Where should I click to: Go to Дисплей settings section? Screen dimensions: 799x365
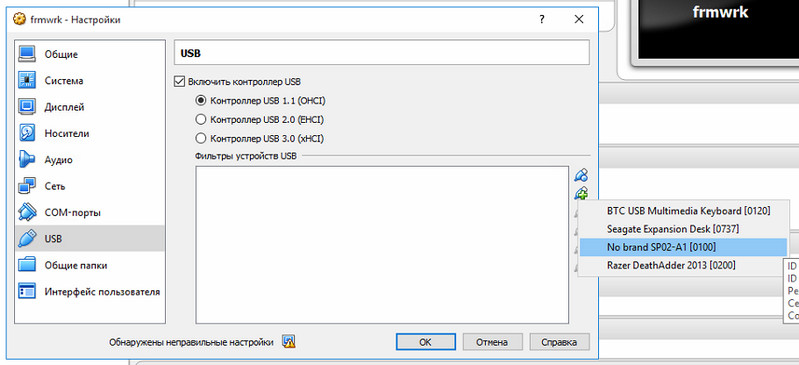click(90, 107)
